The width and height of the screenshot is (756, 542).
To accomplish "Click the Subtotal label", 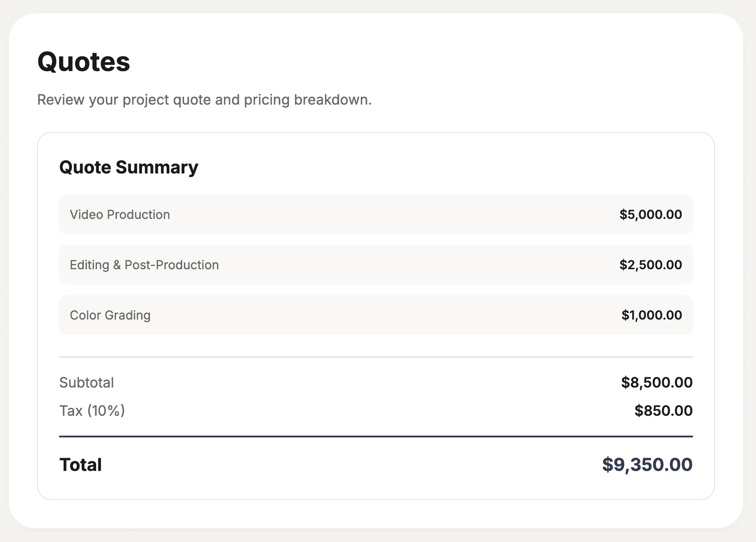I will [86, 382].
